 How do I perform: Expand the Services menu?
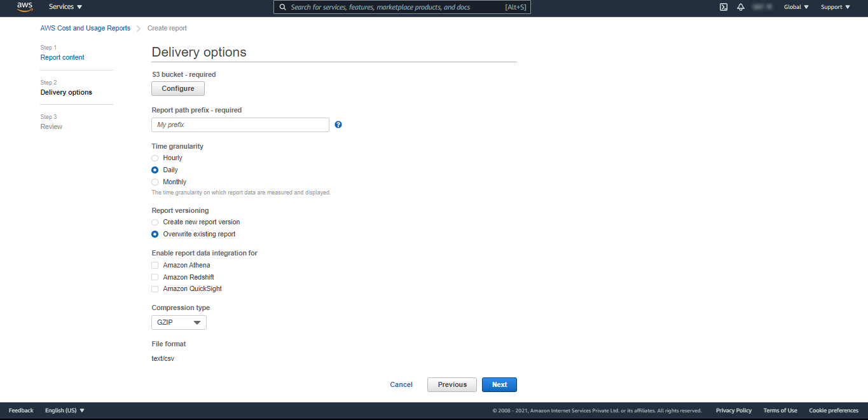(65, 7)
